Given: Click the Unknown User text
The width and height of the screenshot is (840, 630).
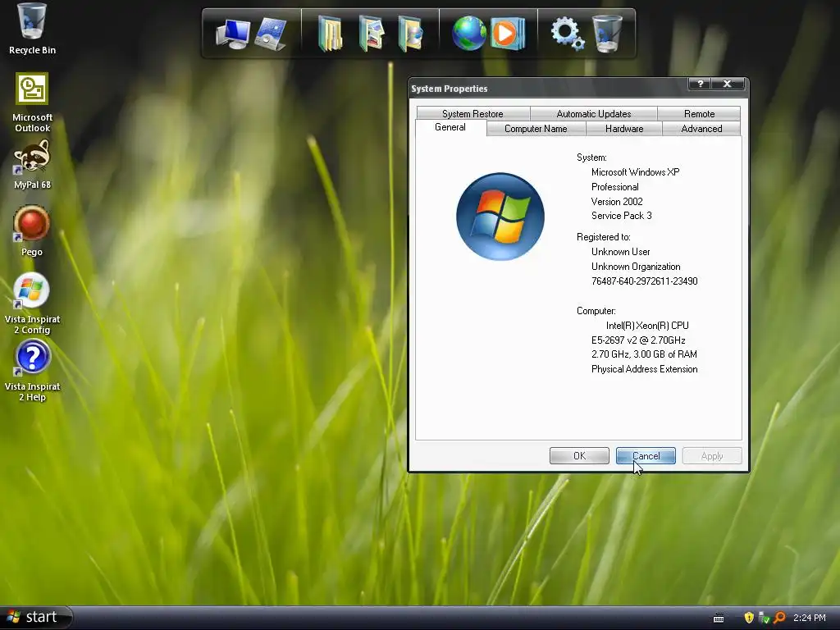Looking at the screenshot, I should coord(620,252).
